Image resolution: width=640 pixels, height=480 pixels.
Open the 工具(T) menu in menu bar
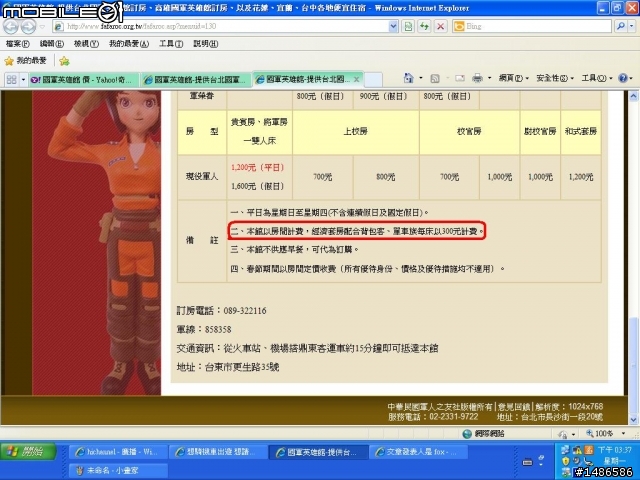[x=171, y=44]
